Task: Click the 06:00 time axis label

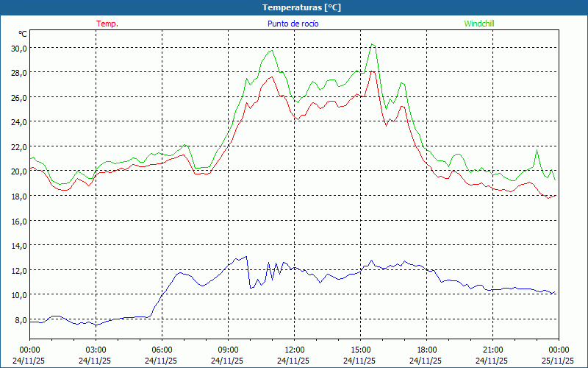Action: 162,350
